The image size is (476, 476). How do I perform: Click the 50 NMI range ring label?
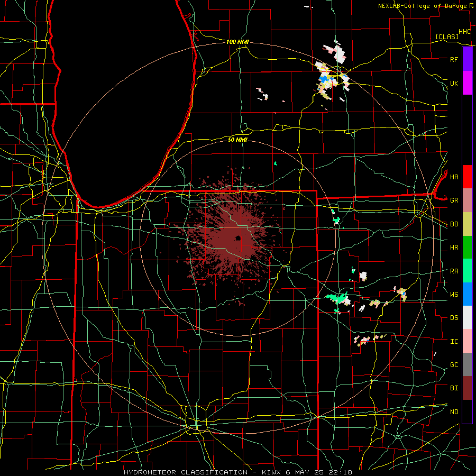click(x=237, y=140)
